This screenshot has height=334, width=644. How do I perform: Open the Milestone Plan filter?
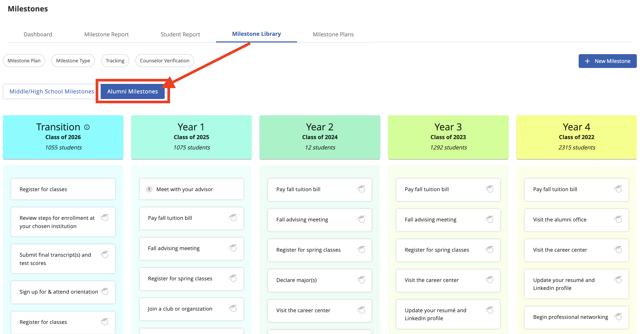point(24,61)
